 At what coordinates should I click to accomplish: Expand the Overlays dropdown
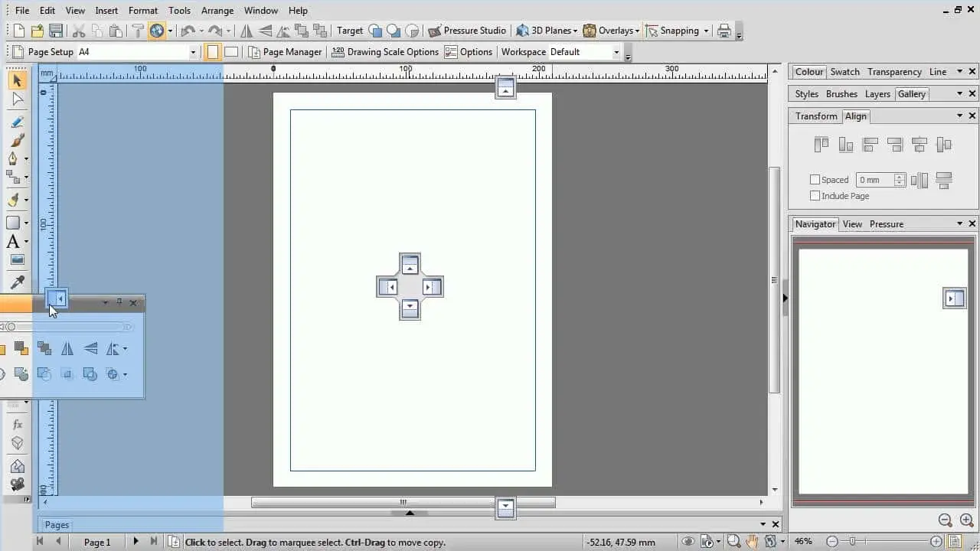click(x=637, y=31)
